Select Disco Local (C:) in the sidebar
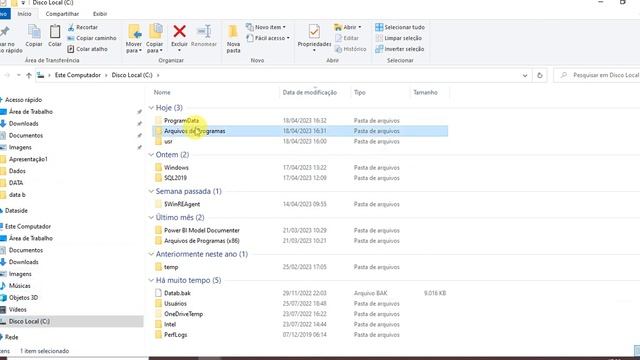The width and height of the screenshot is (640, 360). coord(71,321)
